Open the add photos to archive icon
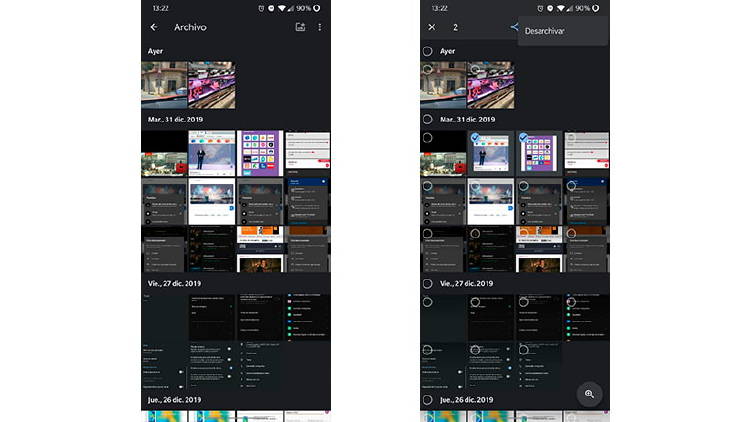Image resolution: width=750 pixels, height=422 pixels. click(300, 27)
